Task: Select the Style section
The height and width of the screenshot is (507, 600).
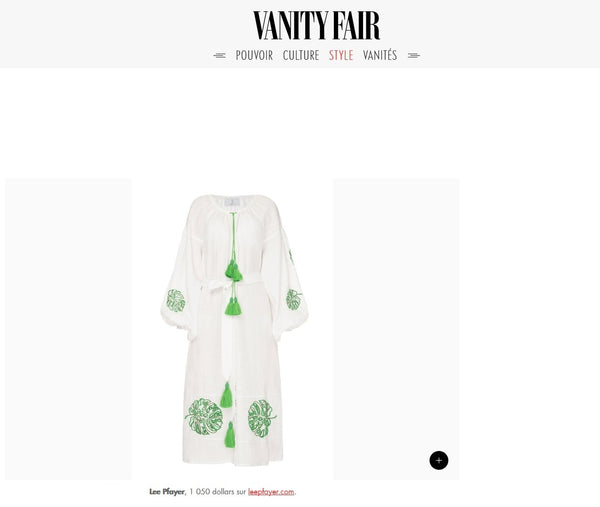Action: 341,55
